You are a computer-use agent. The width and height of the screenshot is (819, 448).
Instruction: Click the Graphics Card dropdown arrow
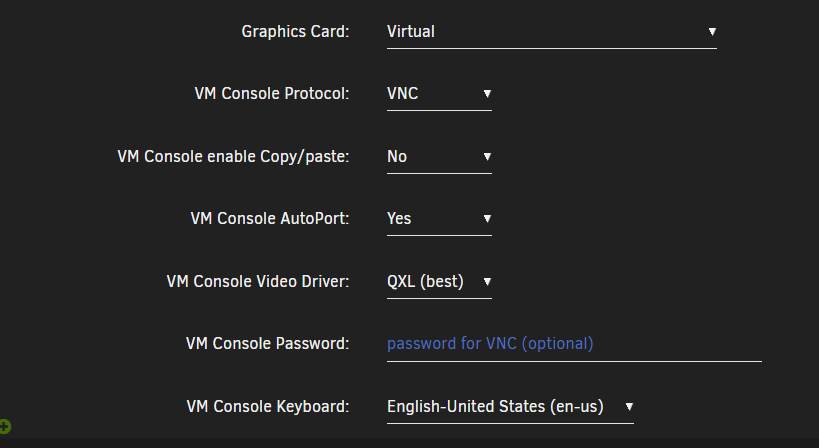(712, 32)
